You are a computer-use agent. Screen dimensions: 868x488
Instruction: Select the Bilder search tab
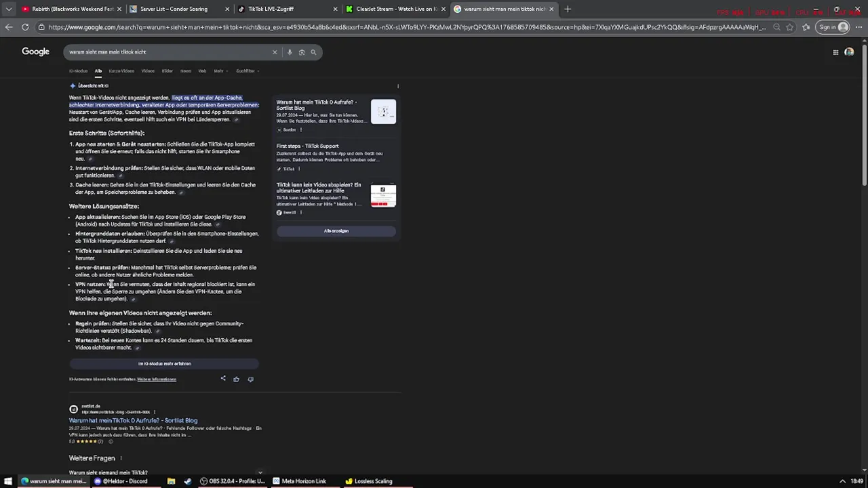[167, 70]
